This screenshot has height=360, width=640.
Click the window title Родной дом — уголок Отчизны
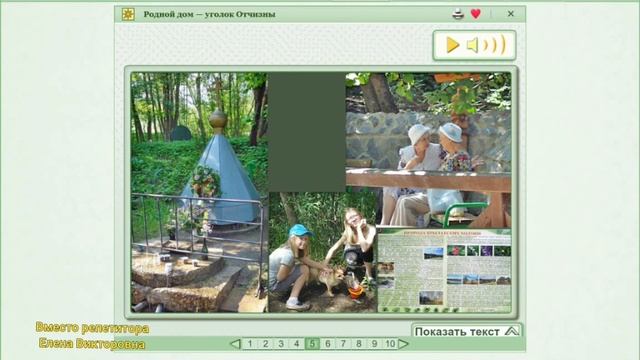(x=209, y=15)
